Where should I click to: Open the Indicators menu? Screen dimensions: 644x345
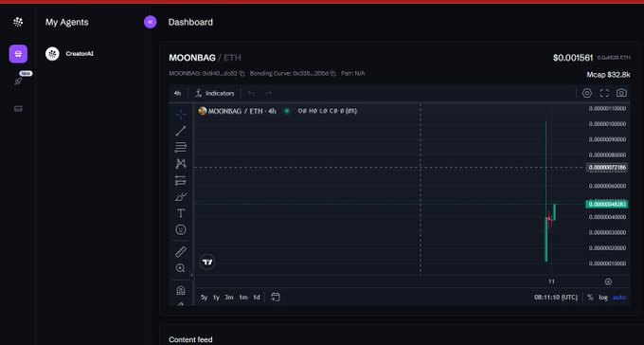(215, 93)
